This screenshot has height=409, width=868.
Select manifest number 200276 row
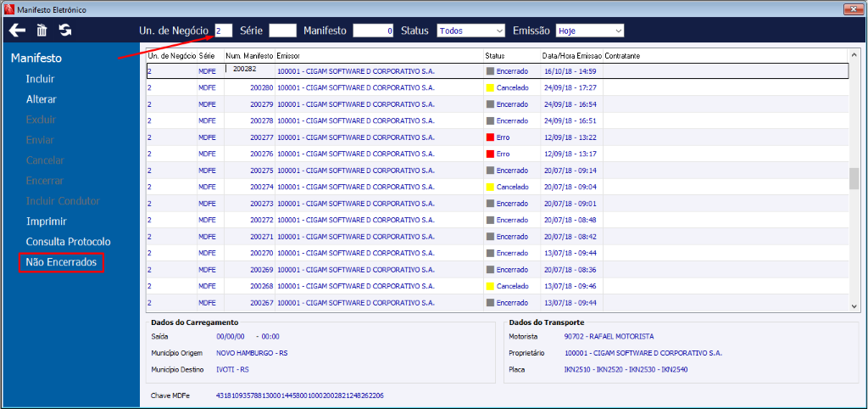(x=497, y=154)
